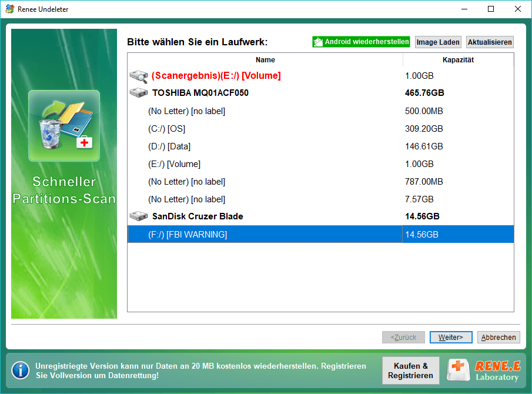Click the Renee Undeleter title bar app icon
532x394 pixels.
(x=10, y=9)
